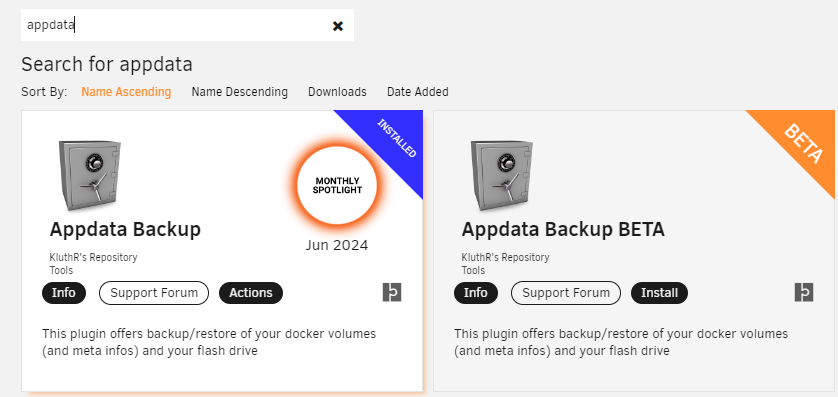Open Info for Appdata Backup
This screenshot has width=838, height=397.
(x=64, y=293)
